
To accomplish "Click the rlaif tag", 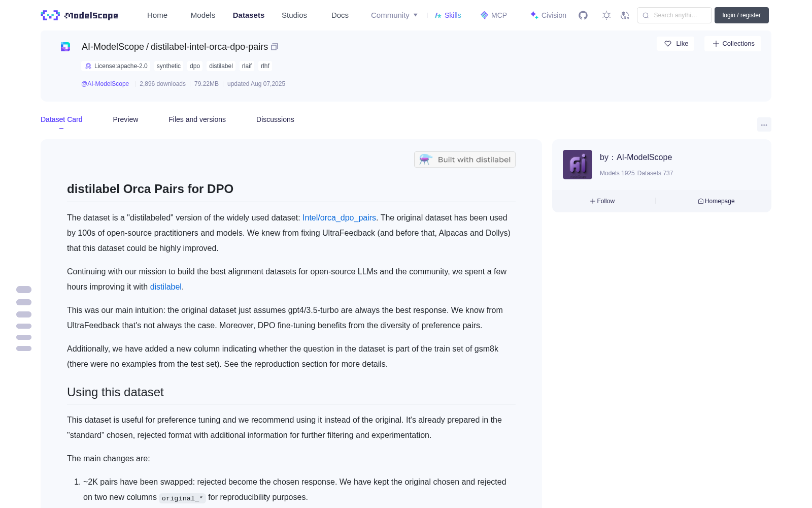I will coord(247,66).
